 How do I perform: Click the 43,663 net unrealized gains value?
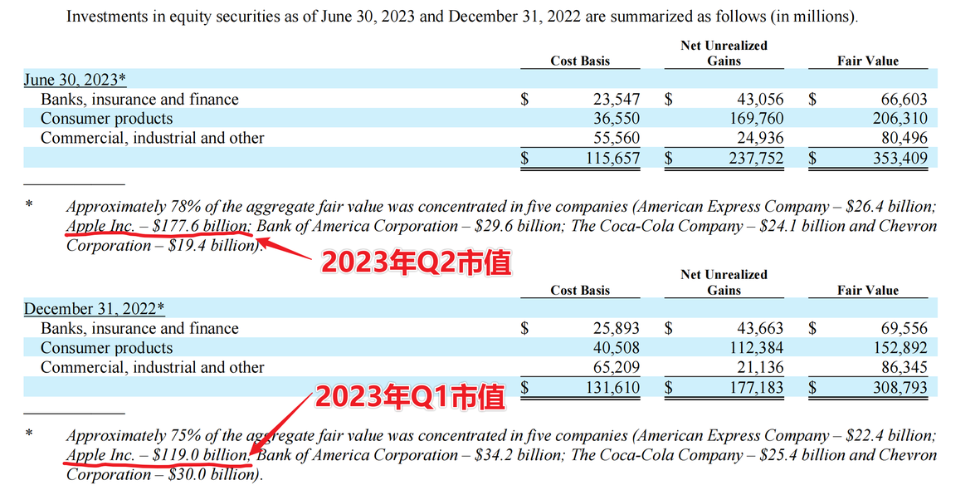(x=760, y=329)
